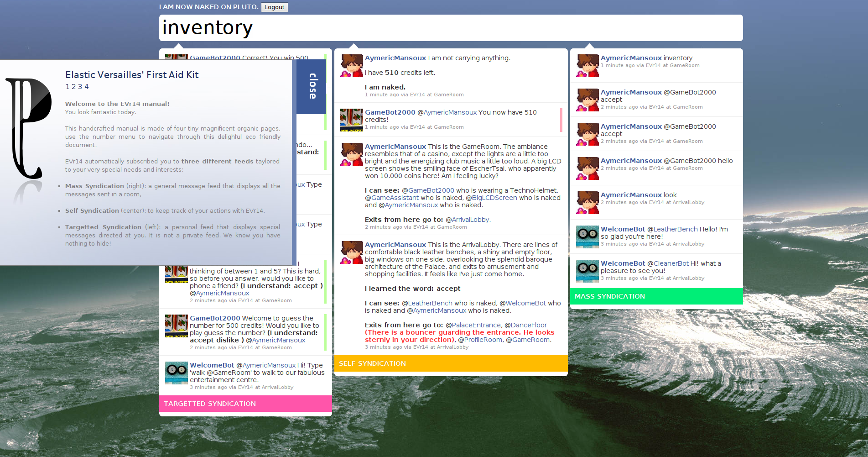Viewport: 868px width, 457px height.
Task: Click AymericMansoux avatar next to the 'inventory' post
Action: [587, 66]
